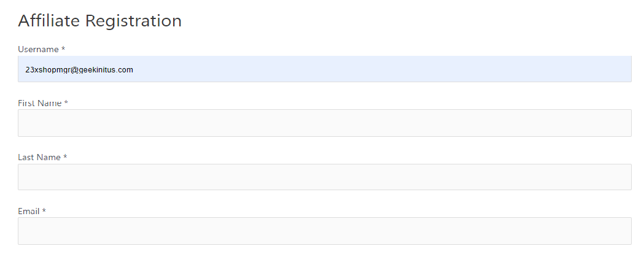This screenshot has width=644, height=254.
Task: Click the First Name label text
Action: click(40, 103)
